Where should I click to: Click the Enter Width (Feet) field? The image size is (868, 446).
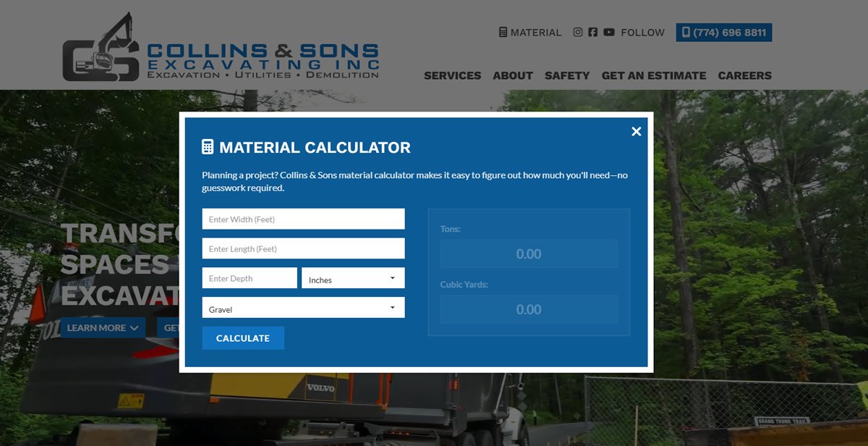pyautogui.click(x=303, y=219)
